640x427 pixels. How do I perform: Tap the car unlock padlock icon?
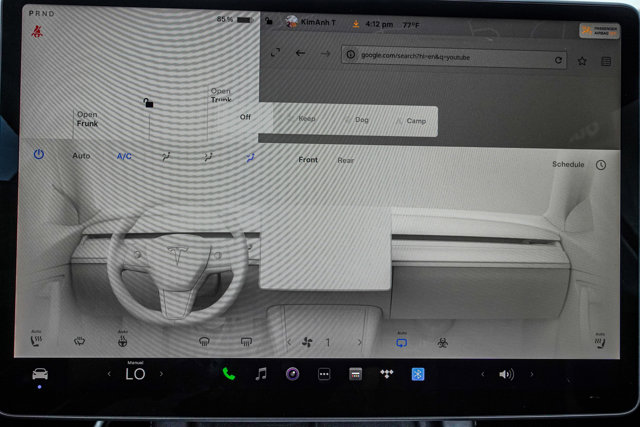click(x=148, y=103)
